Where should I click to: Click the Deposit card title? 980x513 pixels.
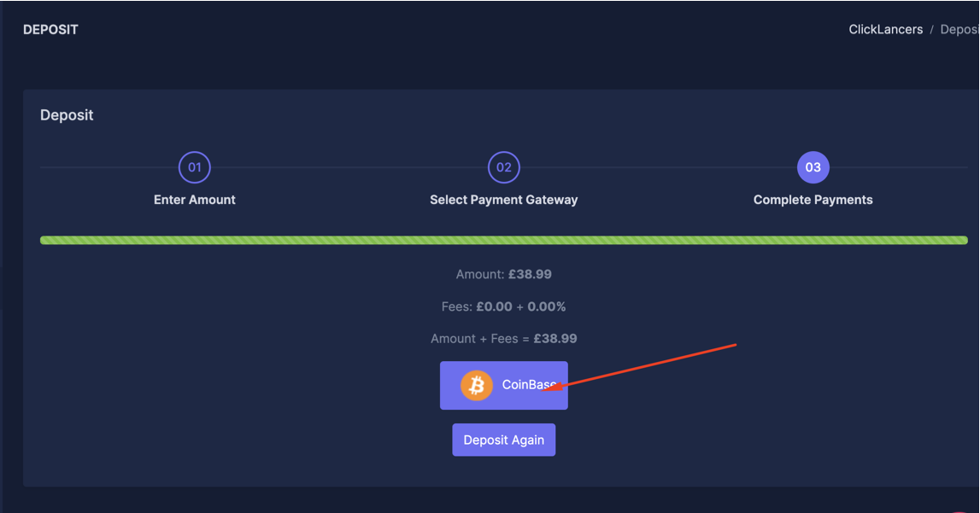click(67, 115)
